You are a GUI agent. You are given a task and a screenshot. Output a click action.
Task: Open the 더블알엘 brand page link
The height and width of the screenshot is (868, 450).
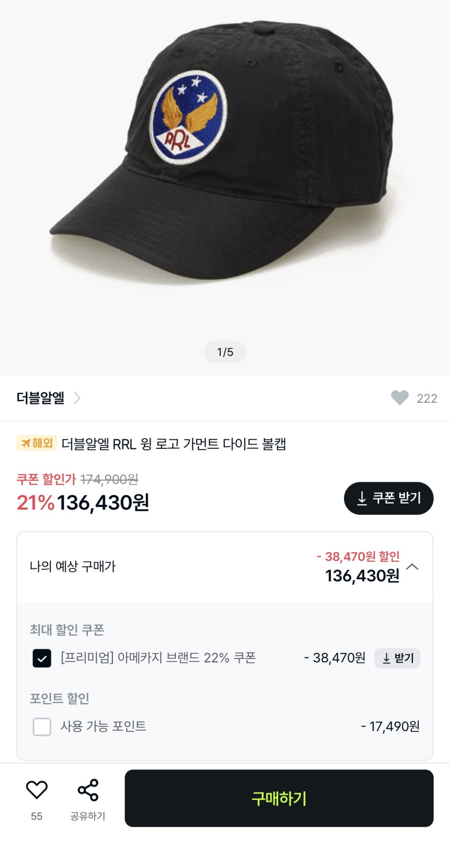[x=40, y=398]
